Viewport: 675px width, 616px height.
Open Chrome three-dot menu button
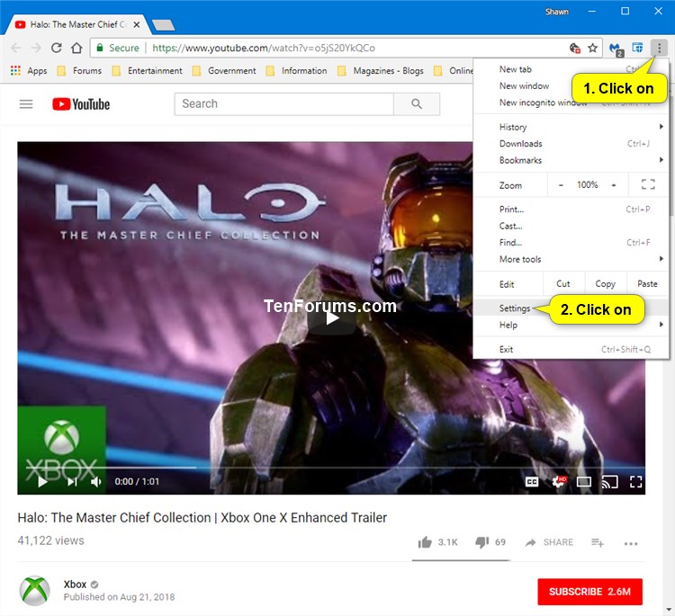coord(659,48)
